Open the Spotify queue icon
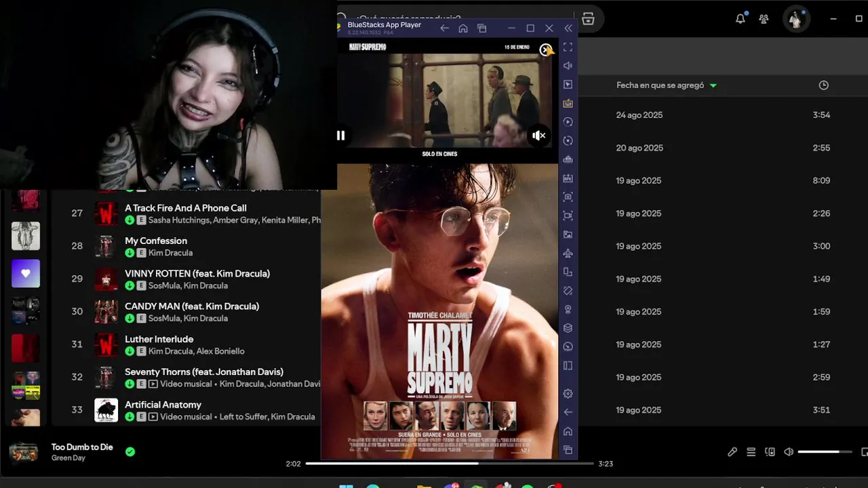 pyautogui.click(x=751, y=452)
